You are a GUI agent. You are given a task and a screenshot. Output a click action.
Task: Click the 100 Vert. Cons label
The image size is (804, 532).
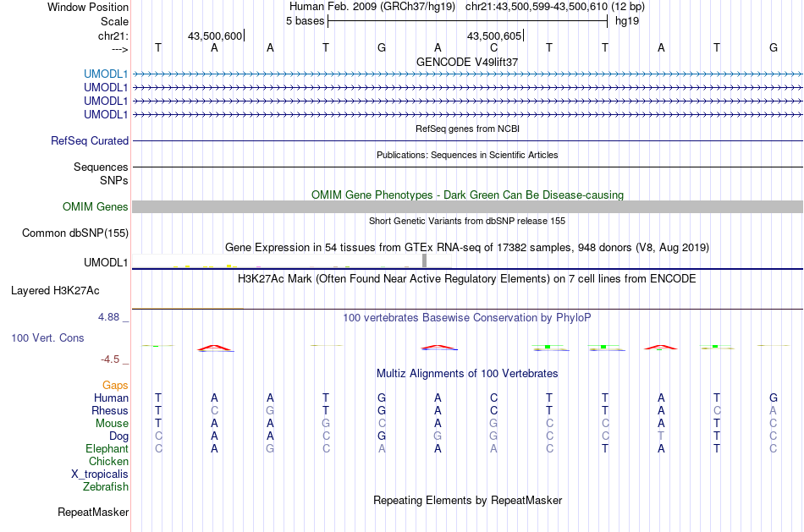(47, 337)
